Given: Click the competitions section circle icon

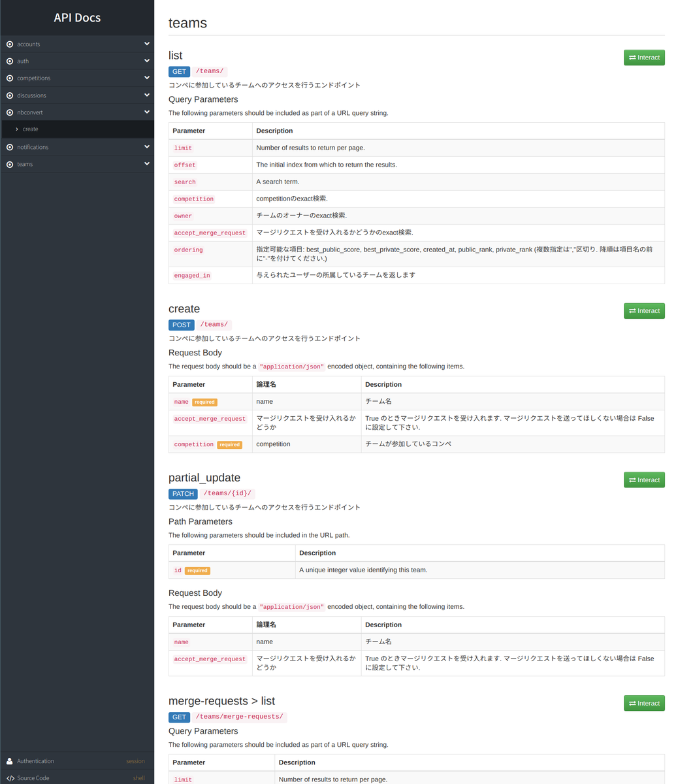Looking at the screenshot, I should pos(10,78).
